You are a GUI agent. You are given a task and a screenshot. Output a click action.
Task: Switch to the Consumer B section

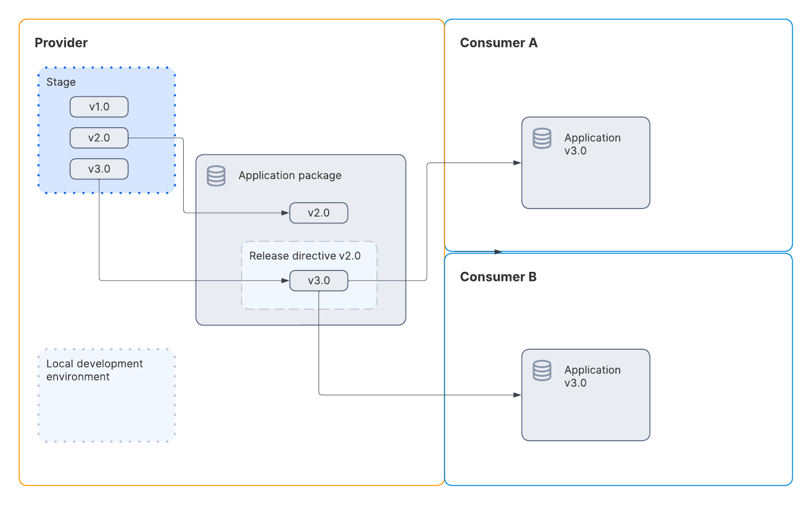[499, 277]
